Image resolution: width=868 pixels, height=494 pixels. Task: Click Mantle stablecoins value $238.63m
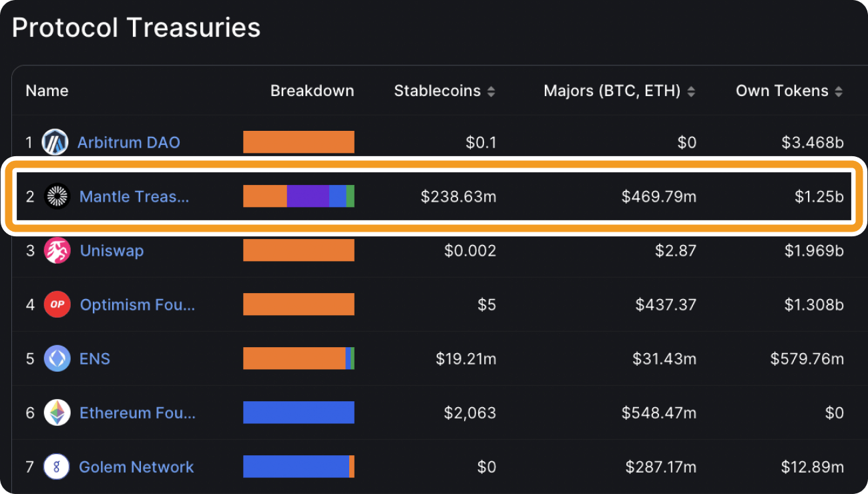459,196
